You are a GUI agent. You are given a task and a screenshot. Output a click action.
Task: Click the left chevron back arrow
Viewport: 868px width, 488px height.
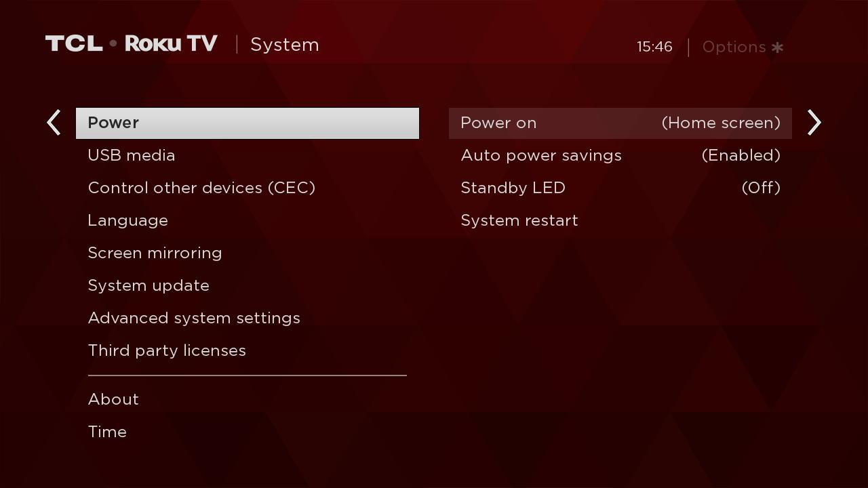54,123
